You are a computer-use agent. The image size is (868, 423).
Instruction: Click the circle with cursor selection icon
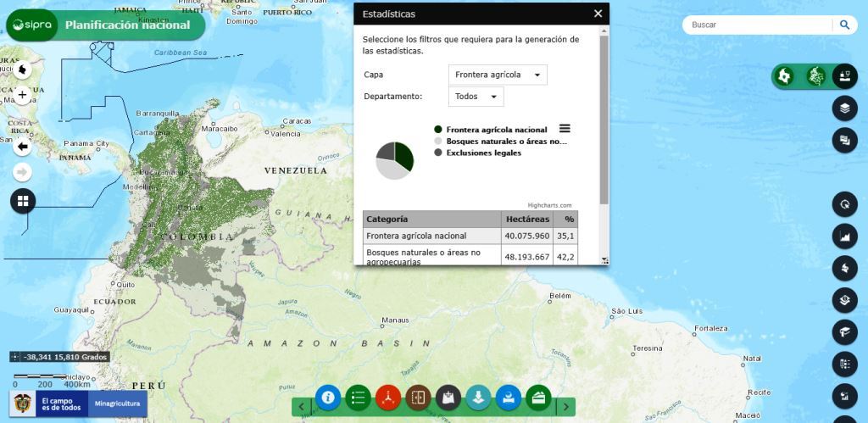845,204
